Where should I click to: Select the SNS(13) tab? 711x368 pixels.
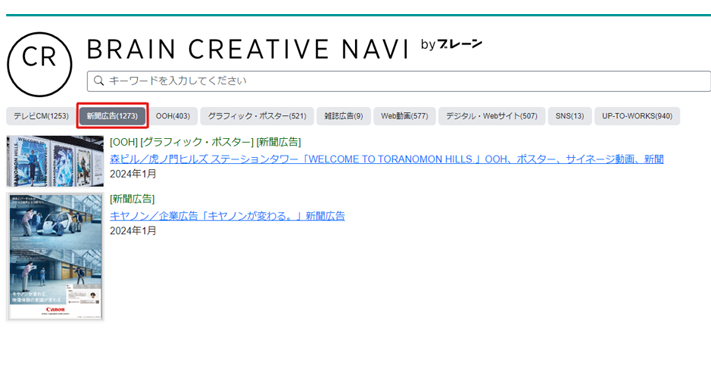570,116
